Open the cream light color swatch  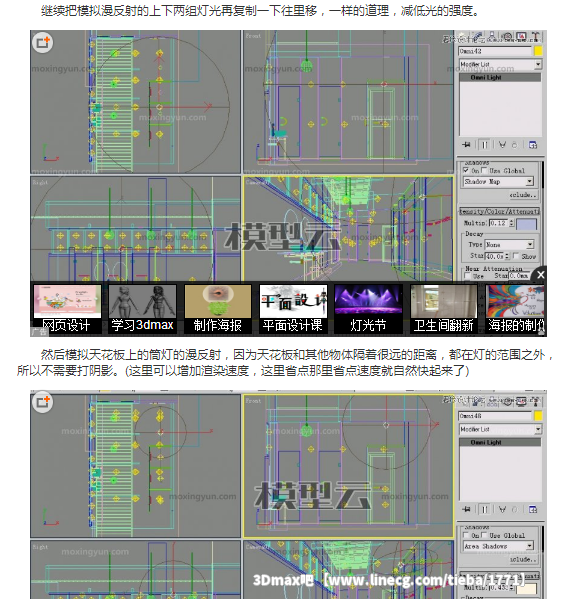coord(526,589)
